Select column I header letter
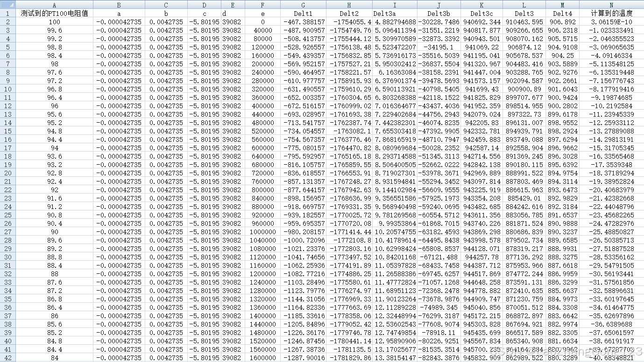Viewport: 644px width, 362px height. (x=395, y=5)
